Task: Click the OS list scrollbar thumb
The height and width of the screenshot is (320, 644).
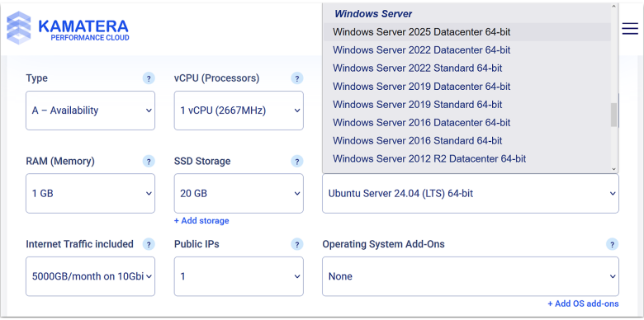Action: click(614, 115)
